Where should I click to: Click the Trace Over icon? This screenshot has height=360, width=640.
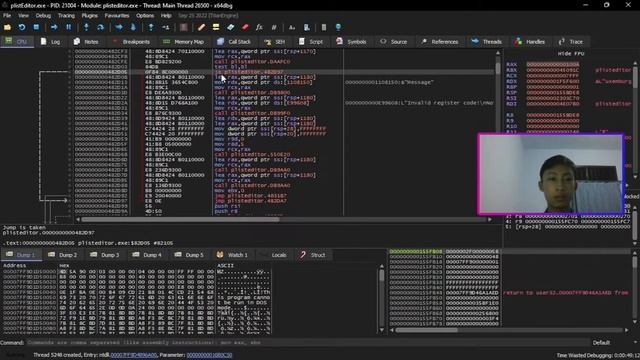[x=133, y=27]
